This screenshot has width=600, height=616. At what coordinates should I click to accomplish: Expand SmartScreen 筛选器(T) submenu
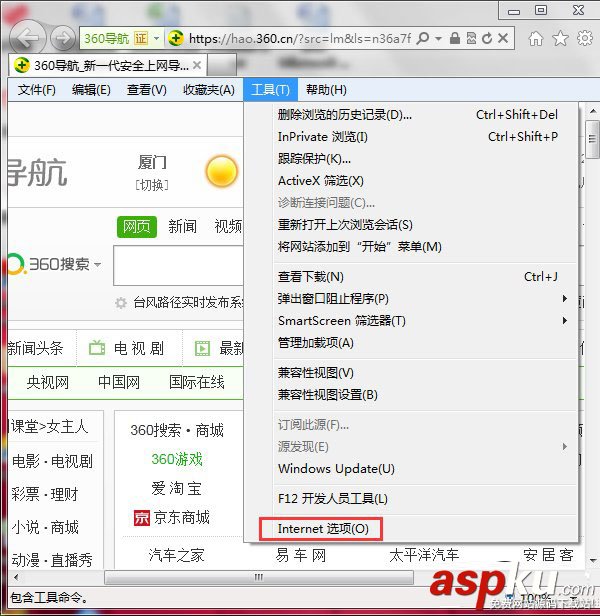pyautogui.click(x=564, y=321)
